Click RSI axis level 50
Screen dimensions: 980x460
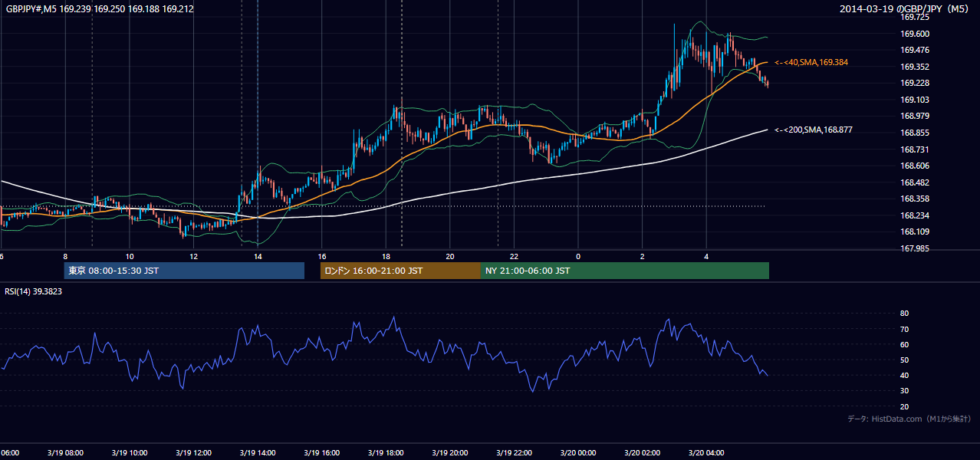coord(905,360)
